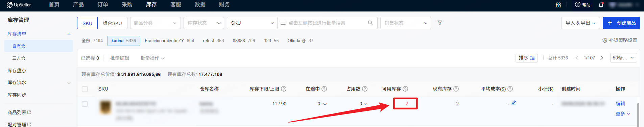Open 客服 in top navigation
Image resolution: width=644 pixels, height=127 pixels.
point(176,5)
